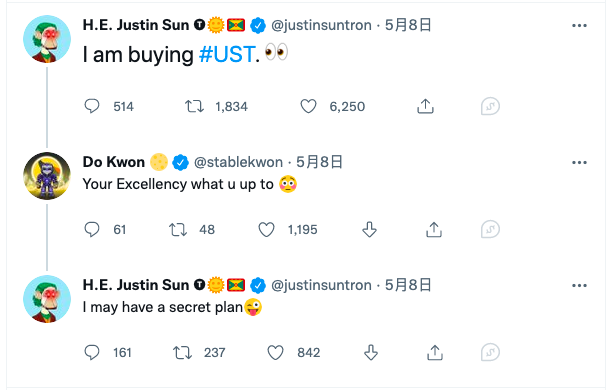Open the more menu on the "secret plan" tweet
607x390 pixels.
coord(579,286)
